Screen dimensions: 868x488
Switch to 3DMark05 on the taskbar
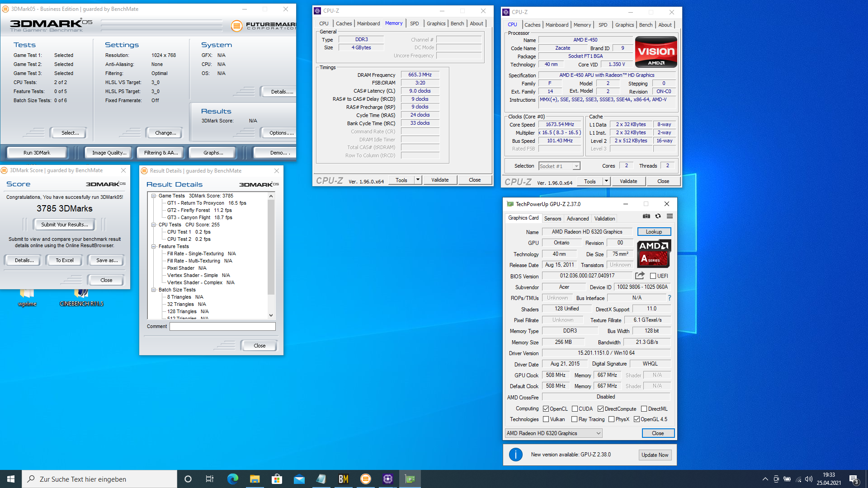[366, 479]
